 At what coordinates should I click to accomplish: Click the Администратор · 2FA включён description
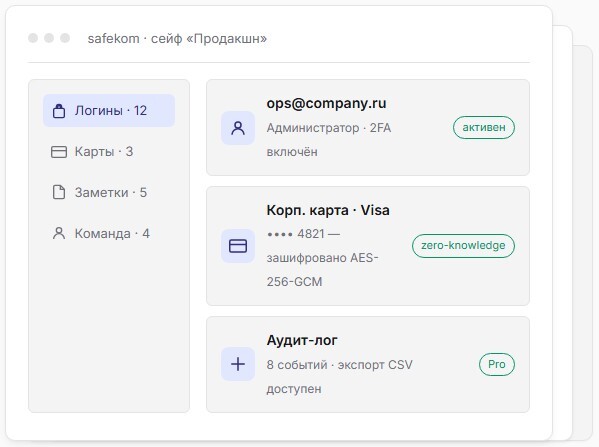(x=329, y=140)
